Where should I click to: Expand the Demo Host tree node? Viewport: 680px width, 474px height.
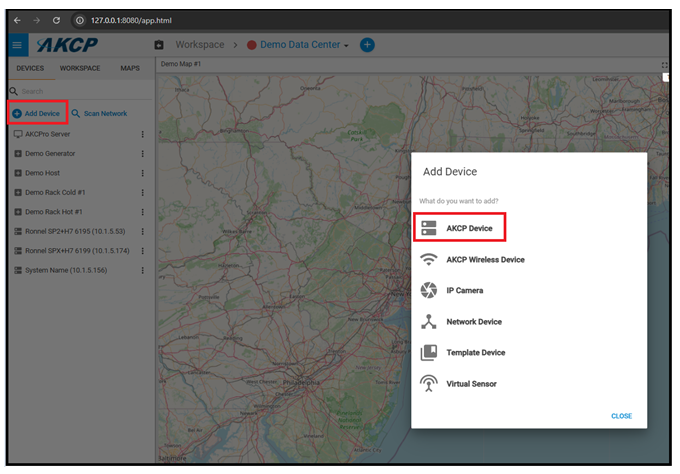[18, 173]
